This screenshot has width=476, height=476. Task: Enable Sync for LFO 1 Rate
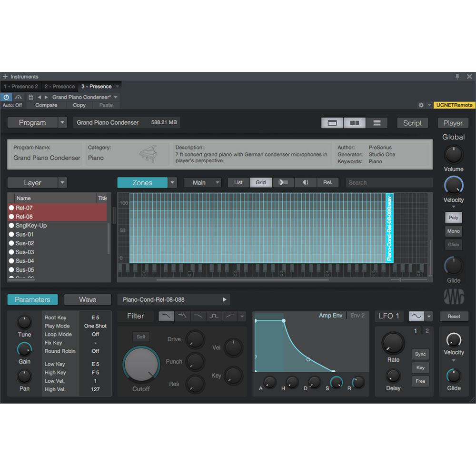click(420, 354)
